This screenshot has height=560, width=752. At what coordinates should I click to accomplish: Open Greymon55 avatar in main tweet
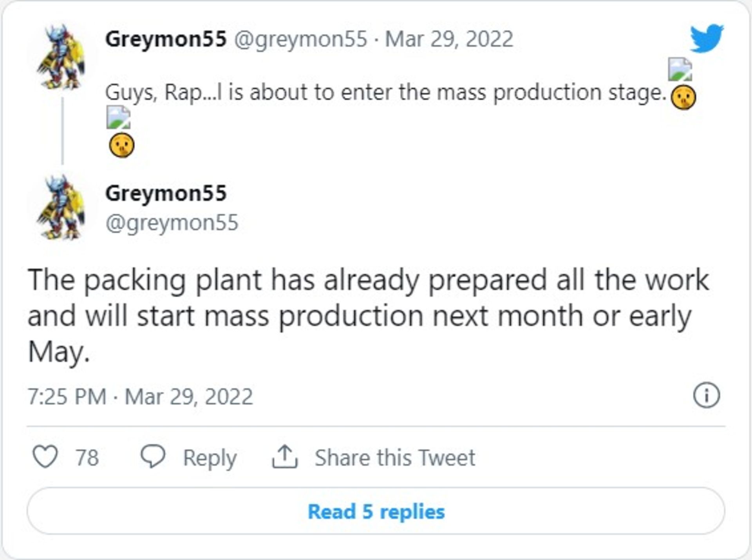click(61, 207)
